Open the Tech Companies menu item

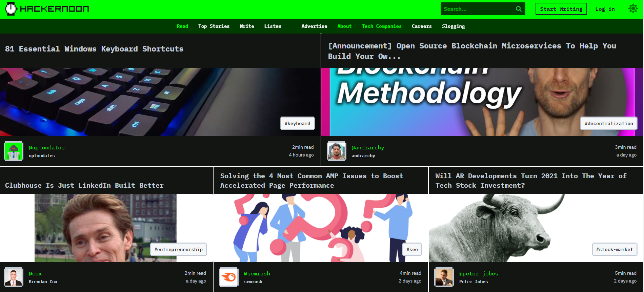point(382,26)
